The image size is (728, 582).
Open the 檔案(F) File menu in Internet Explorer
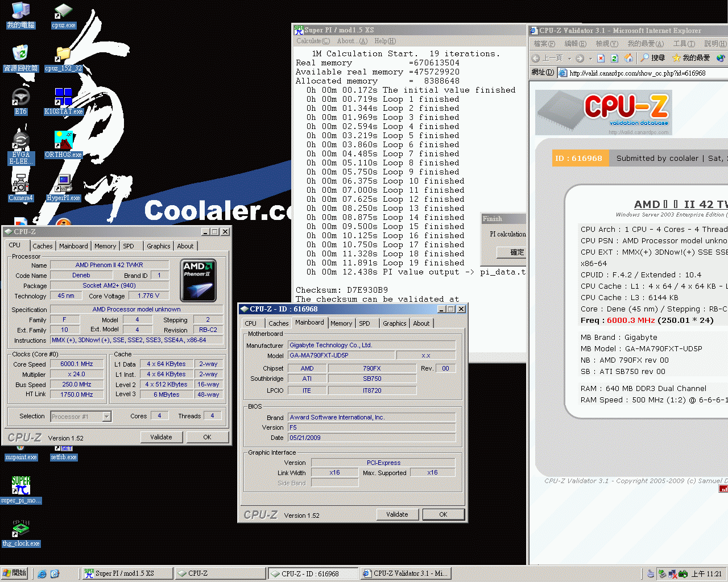[x=544, y=44]
